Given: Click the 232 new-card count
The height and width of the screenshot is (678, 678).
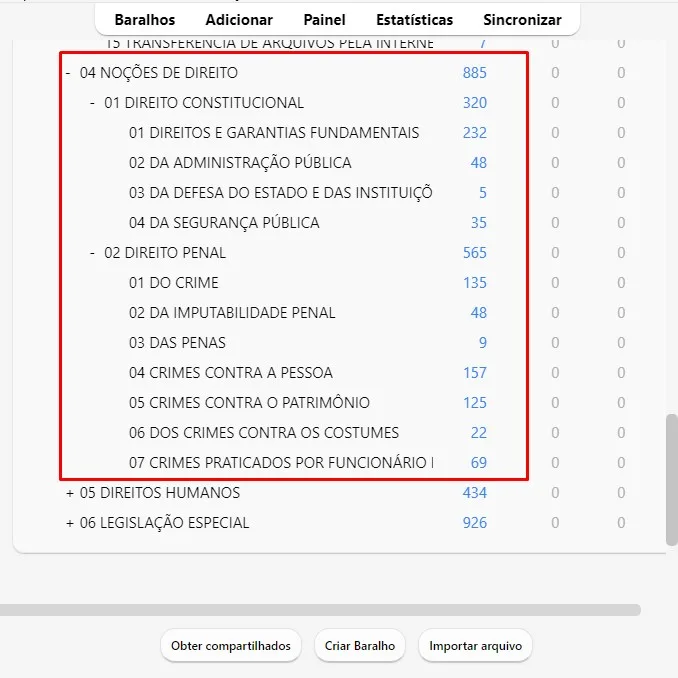Looking at the screenshot, I should pyautogui.click(x=475, y=133).
